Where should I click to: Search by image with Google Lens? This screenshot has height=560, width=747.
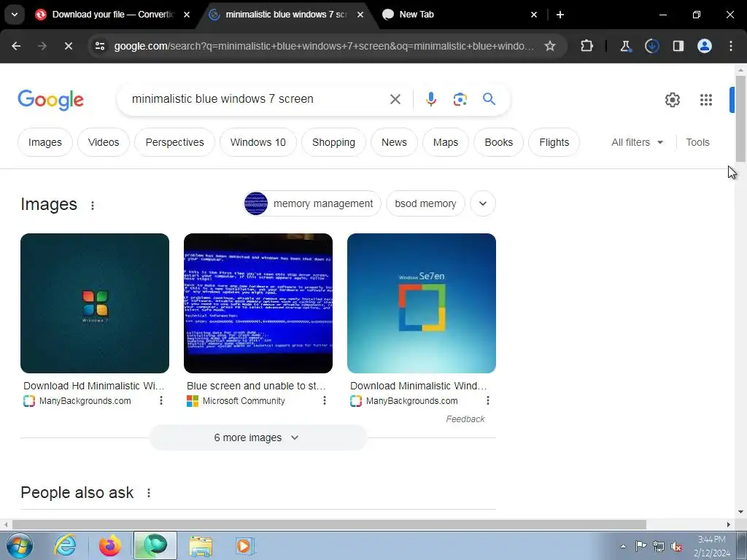(460, 99)
